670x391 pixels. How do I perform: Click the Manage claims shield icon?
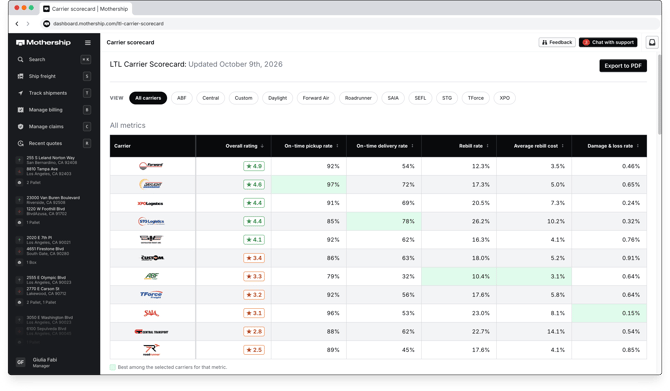click(20, 126)
